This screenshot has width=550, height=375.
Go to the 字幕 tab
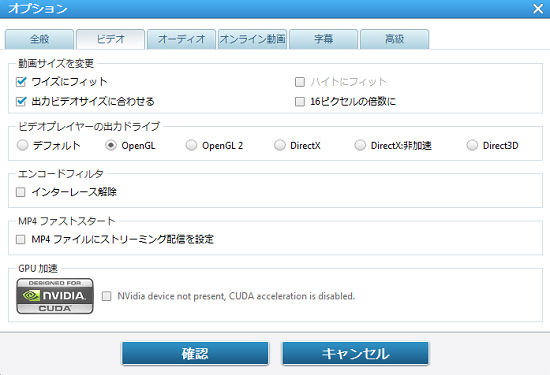[x=323, y=39]
